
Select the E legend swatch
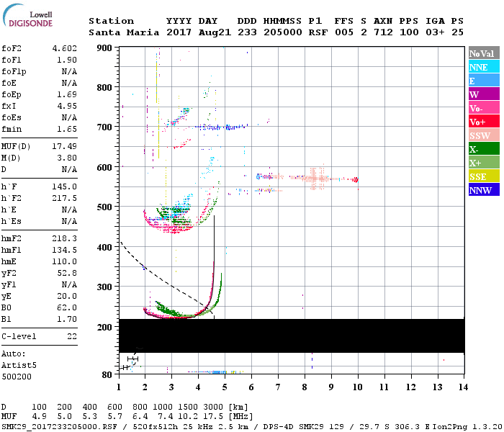click(x=484, y=81)
